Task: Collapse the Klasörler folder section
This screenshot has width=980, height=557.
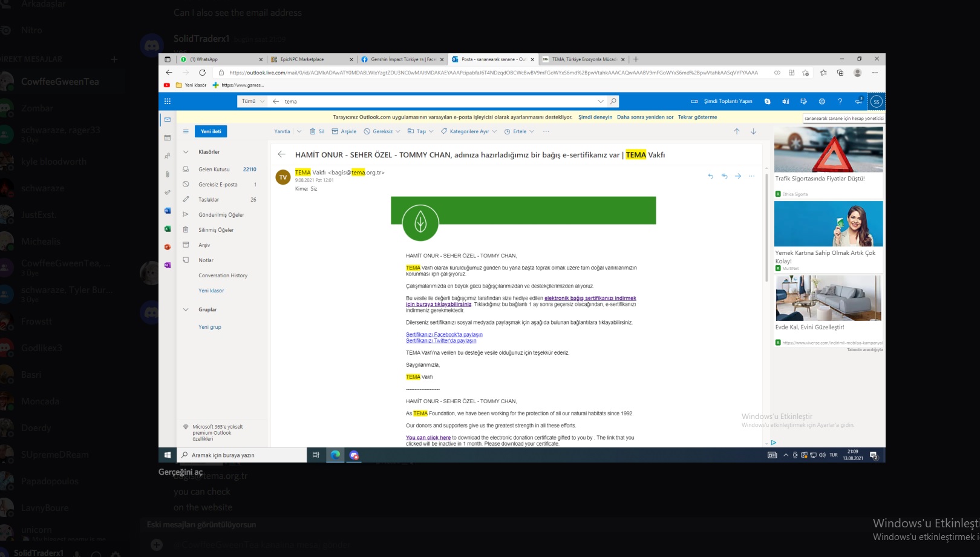Action: click(186, 152)
